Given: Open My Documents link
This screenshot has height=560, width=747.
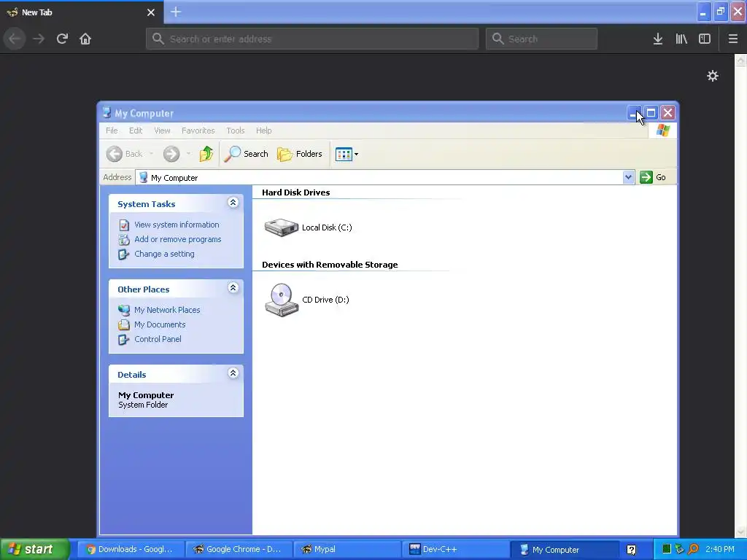Looking at the screenshot, I should [160, 324].
